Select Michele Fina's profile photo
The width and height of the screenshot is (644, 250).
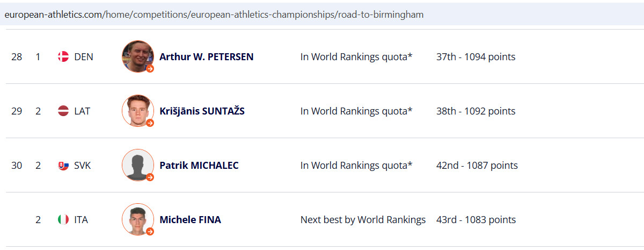point(138,220)
